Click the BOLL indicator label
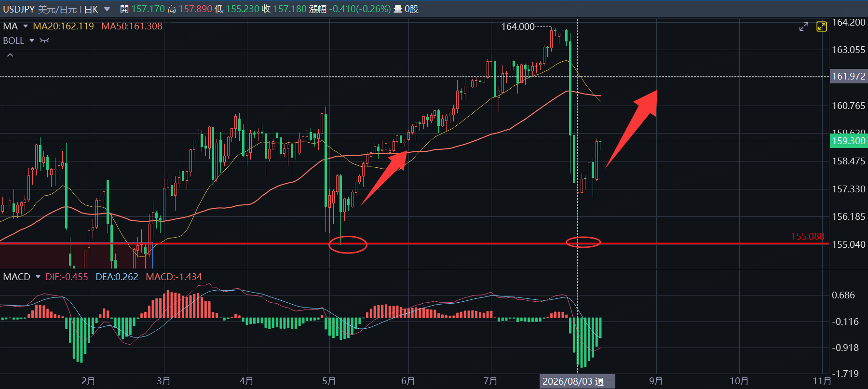868x389 pixels. [x=14, y=40]
